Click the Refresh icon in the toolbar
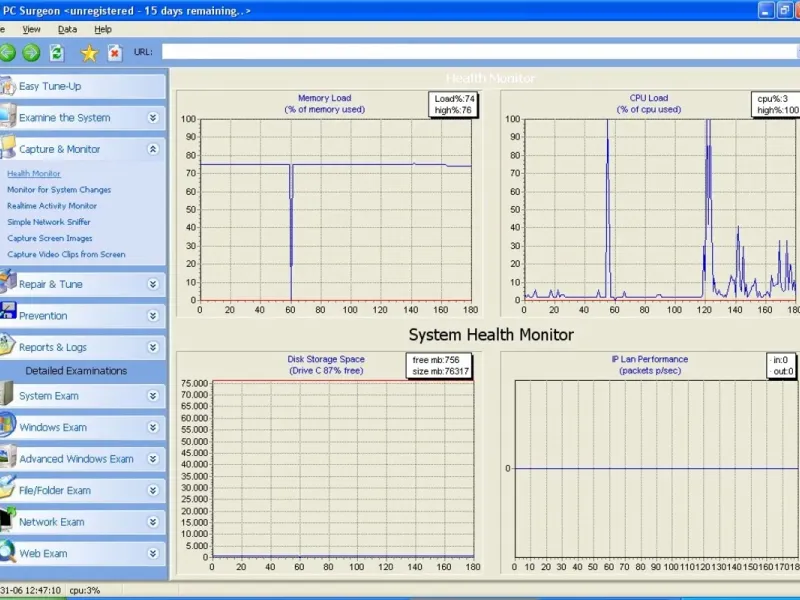The width and height of the screenshot is (800, 600). 57,52
